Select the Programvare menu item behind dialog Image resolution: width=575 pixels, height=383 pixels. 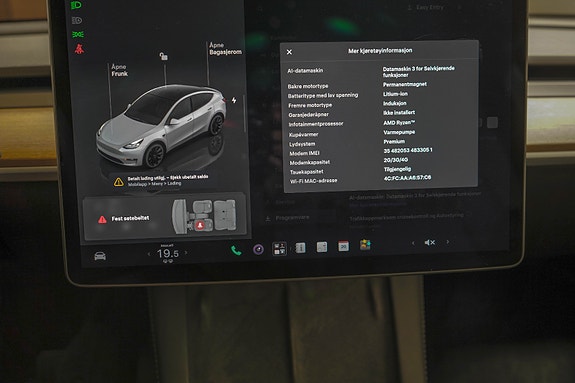click(x=292, y=218)
